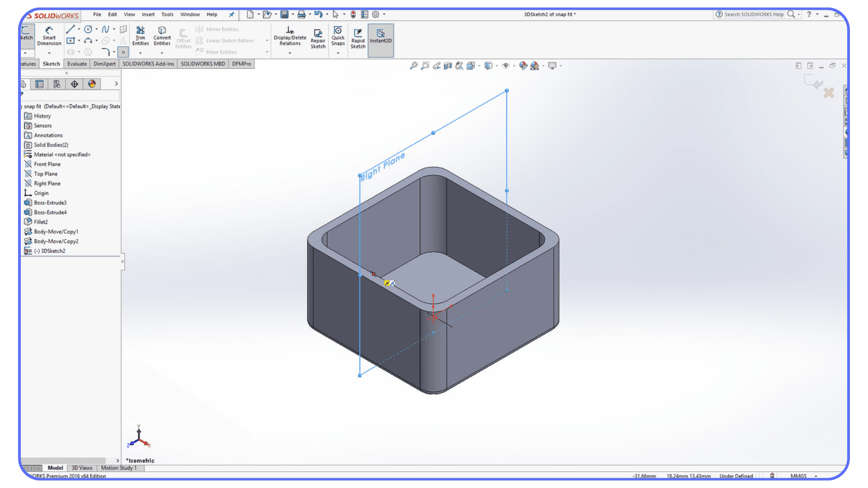
Task: Select the Line sketch tool
Action: 71,29
